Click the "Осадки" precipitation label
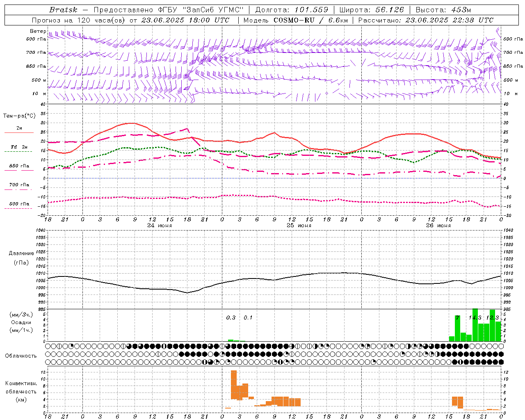Viewport: 525px width, 420px height. (x=21, y=322)
